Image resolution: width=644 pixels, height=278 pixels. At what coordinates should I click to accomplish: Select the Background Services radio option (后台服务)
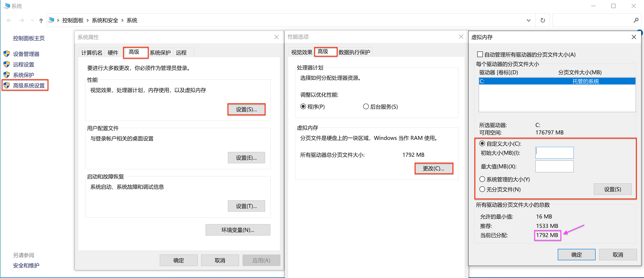366,107
